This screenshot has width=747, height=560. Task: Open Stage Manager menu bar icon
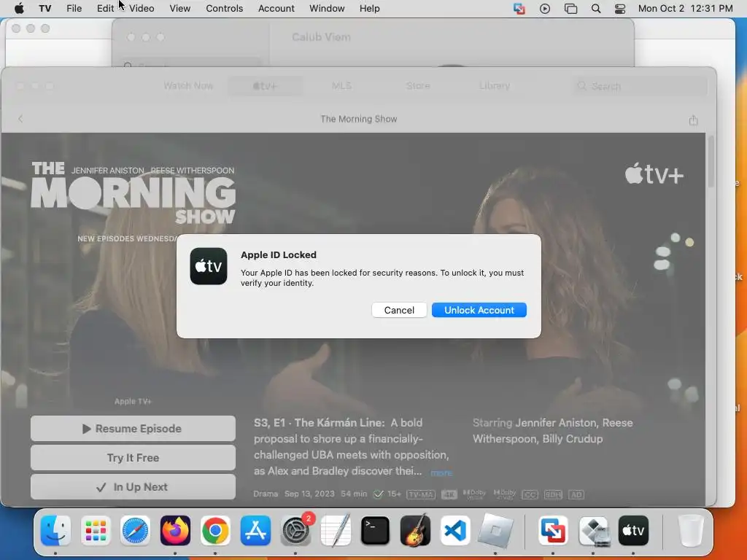(x=570, y=9)
